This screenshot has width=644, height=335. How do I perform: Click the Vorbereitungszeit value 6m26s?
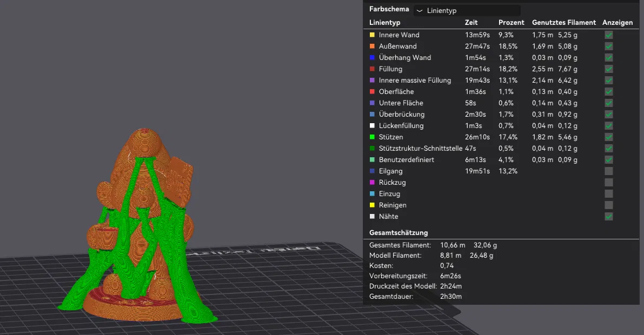point(450,276)
